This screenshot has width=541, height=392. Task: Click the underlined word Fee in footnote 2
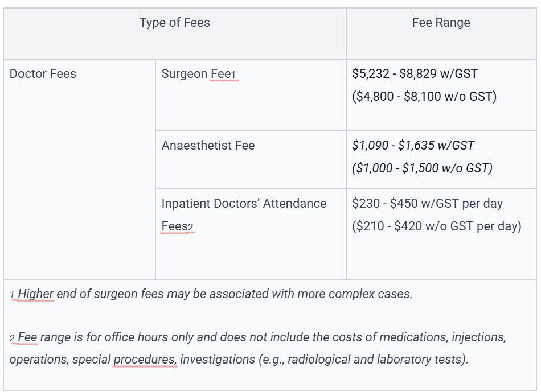pyautogui.click(x=27, y=337)
